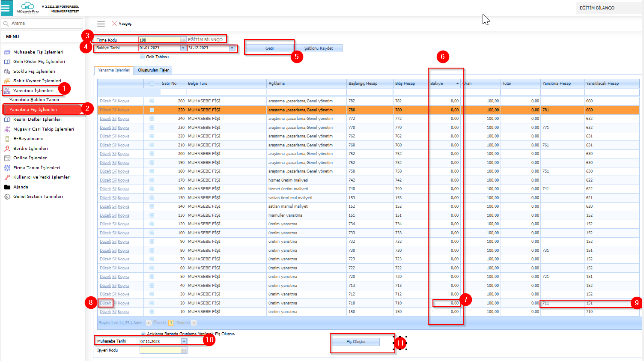Image resolution: width=644 pixels, height=361 pixels.
Task: Click the Yansıtma İşlemleri menu icon
Action: pos(7,91)
